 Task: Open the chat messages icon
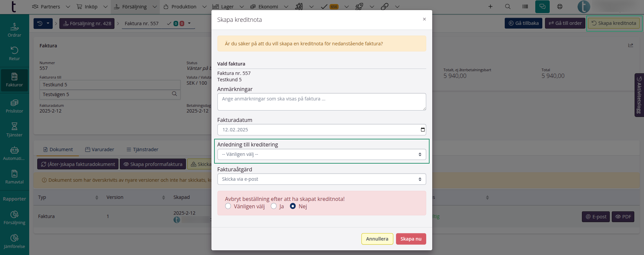point(542,6)
